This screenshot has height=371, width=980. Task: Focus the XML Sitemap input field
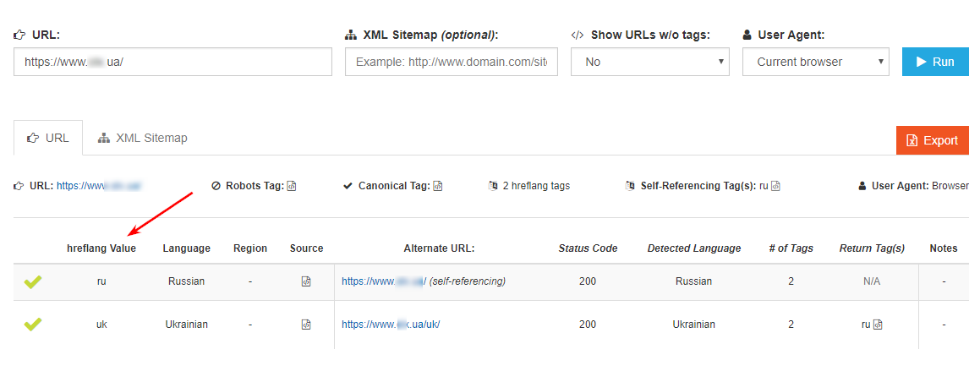(x=452, y=62)
